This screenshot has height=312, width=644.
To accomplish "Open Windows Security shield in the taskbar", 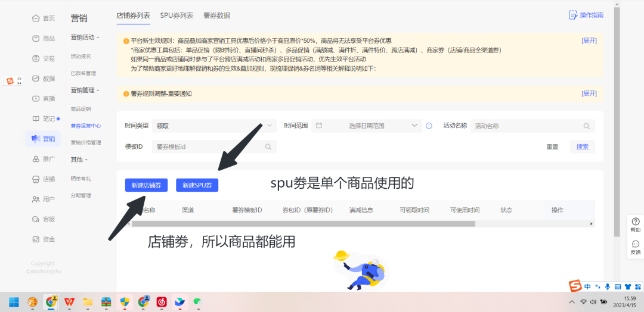I will [125, 302].
